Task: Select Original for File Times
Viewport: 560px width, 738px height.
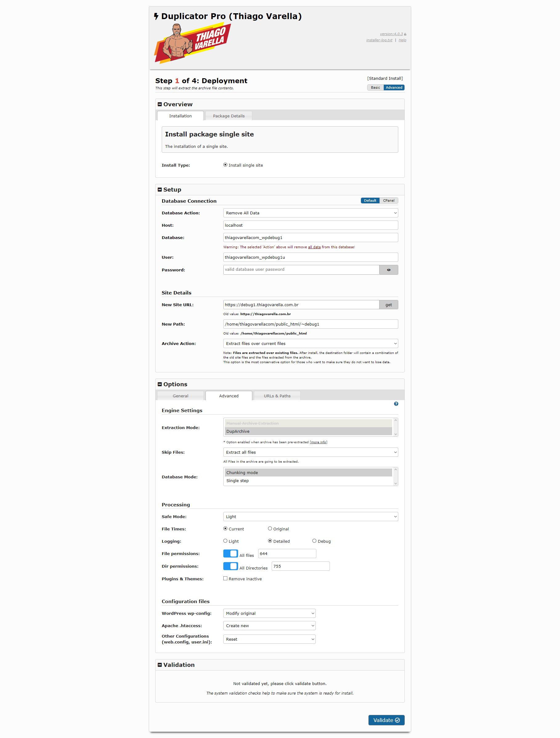Action: 270,529
